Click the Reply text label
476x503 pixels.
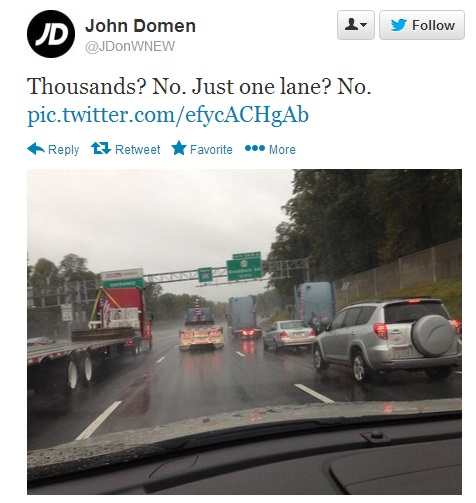(x=64, y=150)
